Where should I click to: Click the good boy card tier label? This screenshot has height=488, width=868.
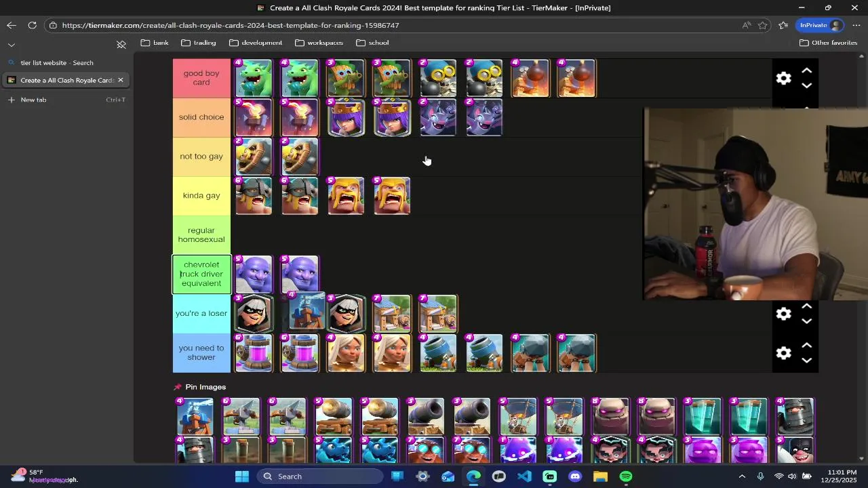tap(201, 78)
